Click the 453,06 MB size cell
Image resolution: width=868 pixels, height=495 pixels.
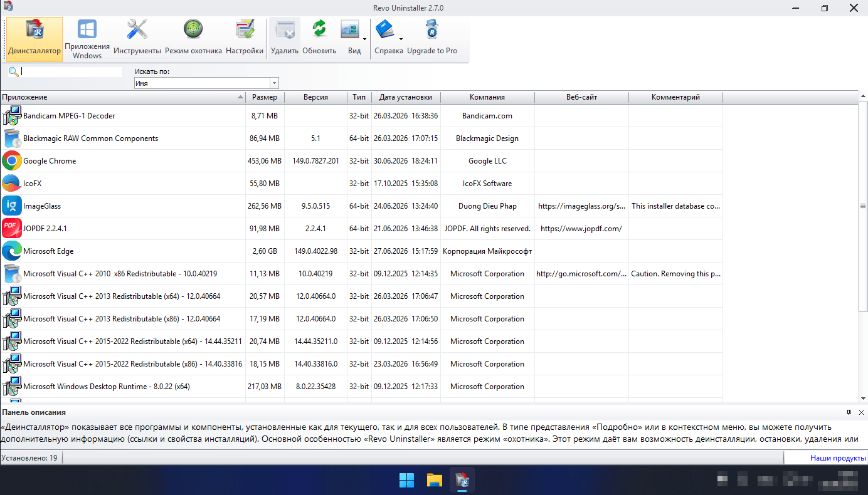(265, 161)
